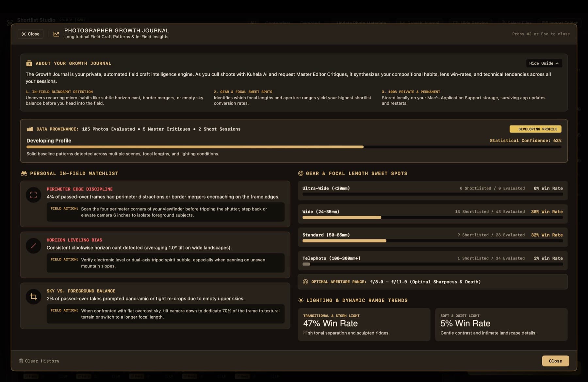588x382 pixels.
Task: Click the Horizon Leveling Bias heading
Action: (x=74, y=240)
